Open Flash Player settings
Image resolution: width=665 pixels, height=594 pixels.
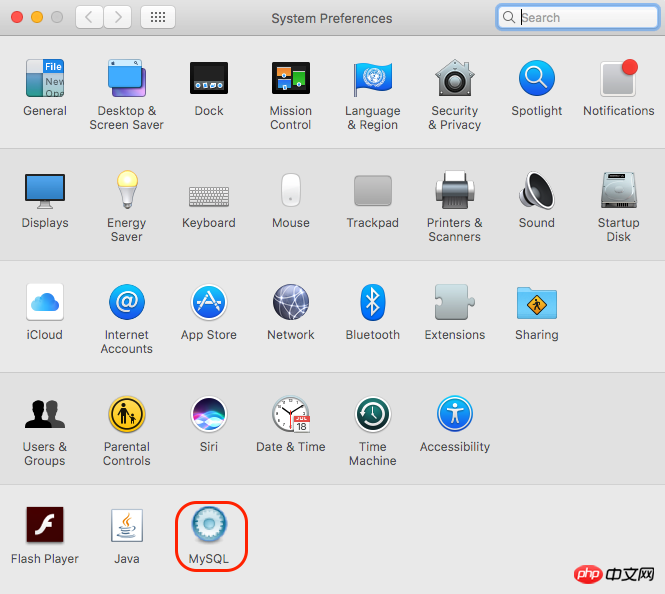click(45, 526)
